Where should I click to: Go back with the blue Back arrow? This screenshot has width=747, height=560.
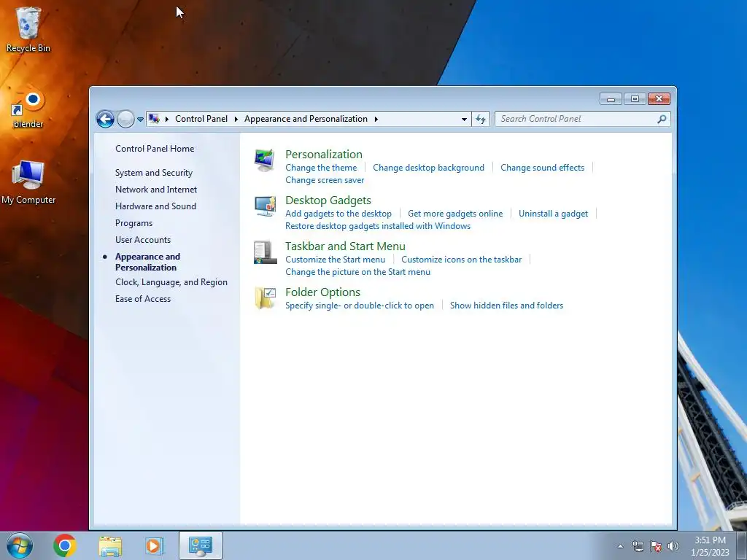[105, 119]
